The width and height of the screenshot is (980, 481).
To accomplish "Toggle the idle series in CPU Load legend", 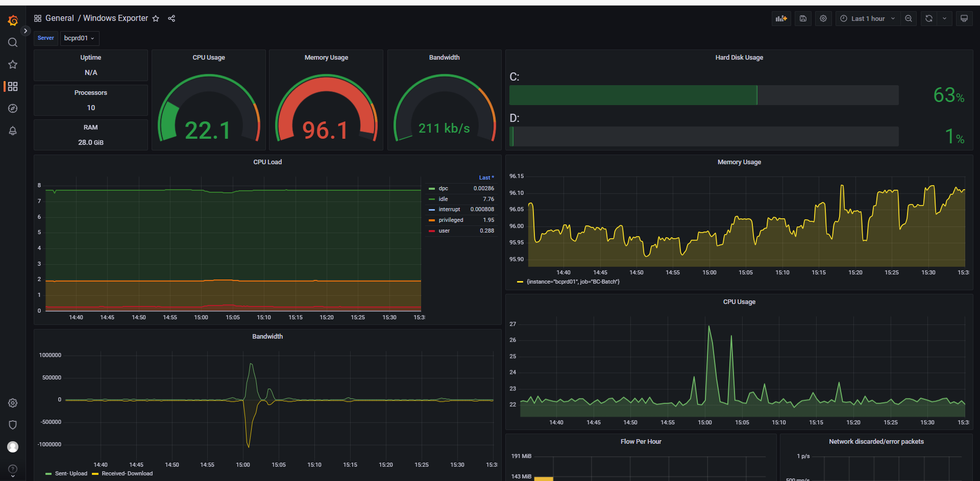I will pos(443,199).
